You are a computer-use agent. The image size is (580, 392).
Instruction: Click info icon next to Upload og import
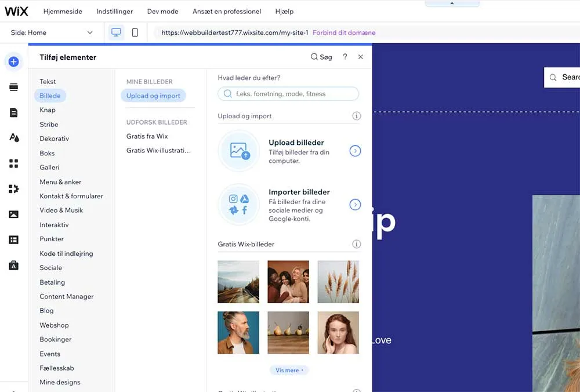pyautogui.click(x=356, y=116)
